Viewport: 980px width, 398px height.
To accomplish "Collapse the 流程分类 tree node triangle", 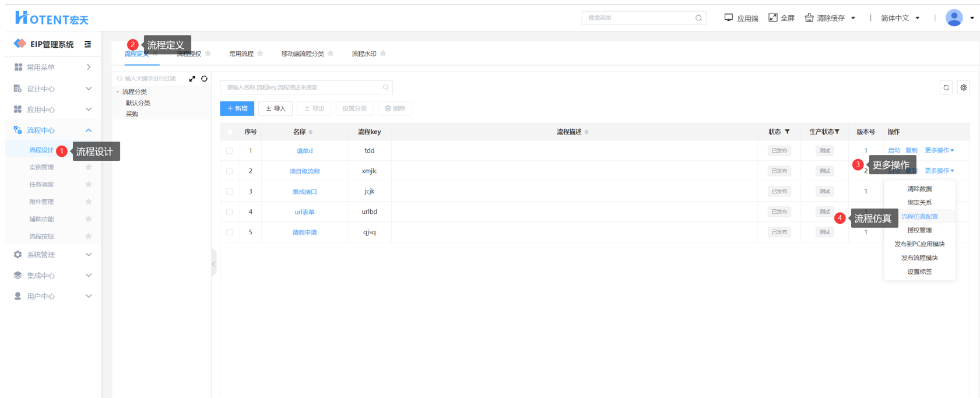I will pyautogui.click(x=118, y=92).
